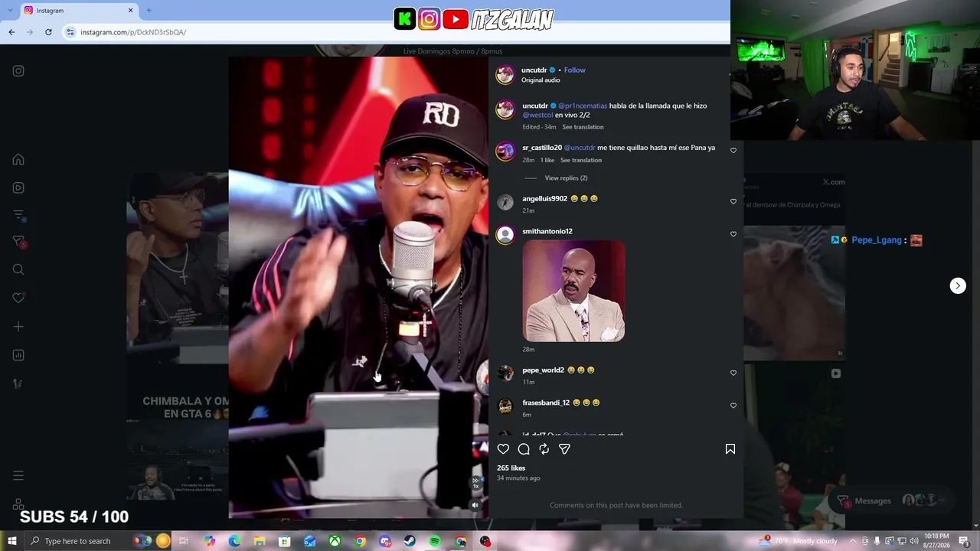Open Task View on the taskbar

tap(184, 541)
